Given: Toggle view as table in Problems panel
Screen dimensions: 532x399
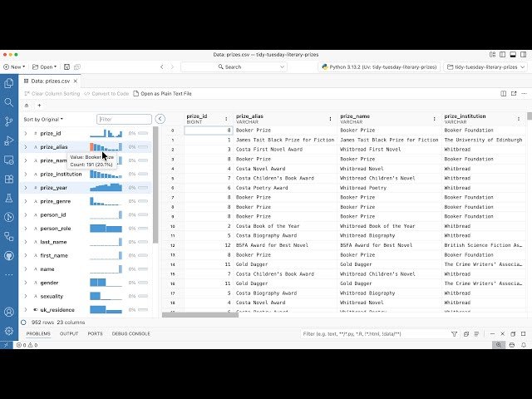Looking at the screenshot, I should click(x=476, y=334).
